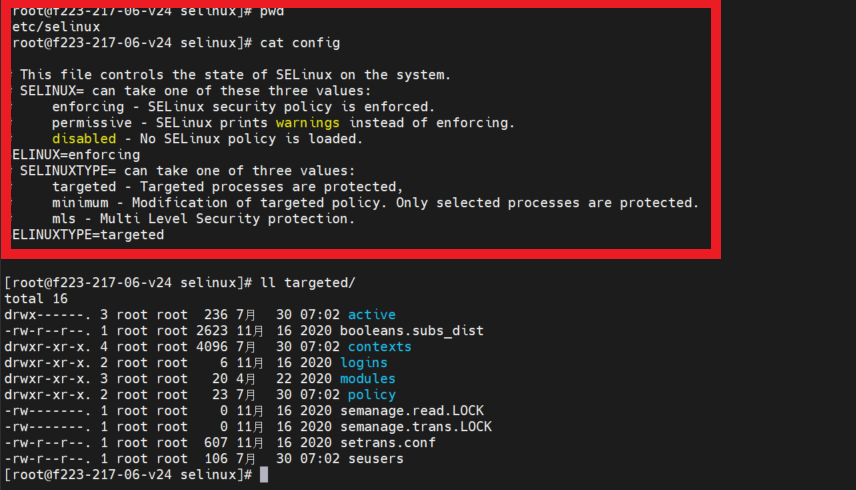Click the yellow highlighted word 'disabled'
Screen dimensions: 856x490
[84, 139]
